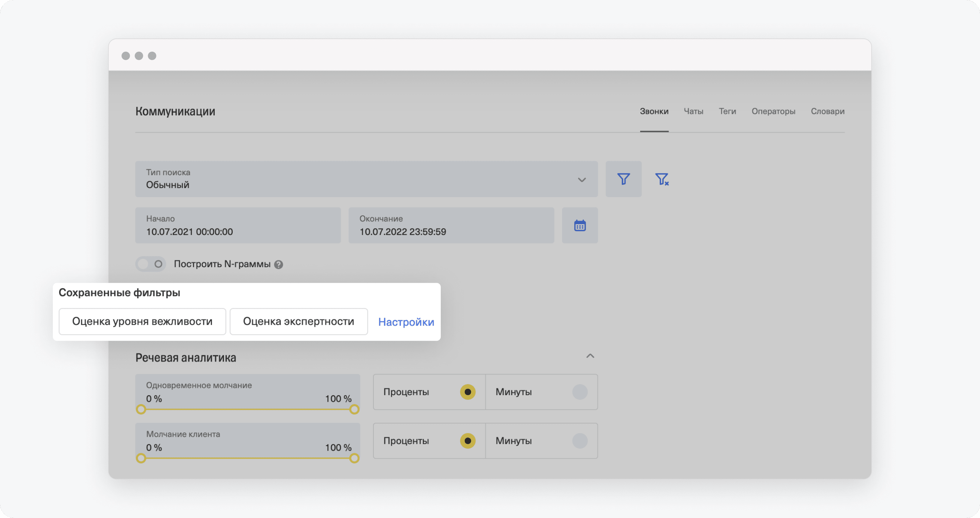Image resolution: width=980 pixels, height=518 pixels.
Task: Click the N-grams help question mark icon
Action: tap(279, 264)
